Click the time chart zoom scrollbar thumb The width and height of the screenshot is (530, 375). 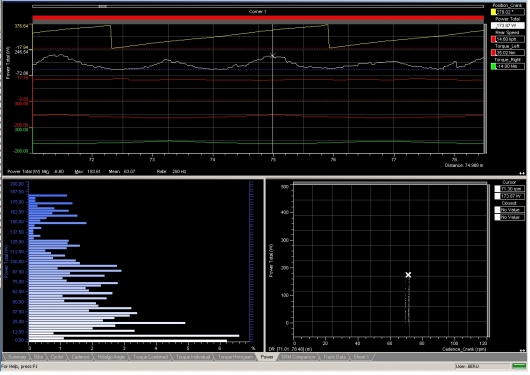[x=103, y=6]
